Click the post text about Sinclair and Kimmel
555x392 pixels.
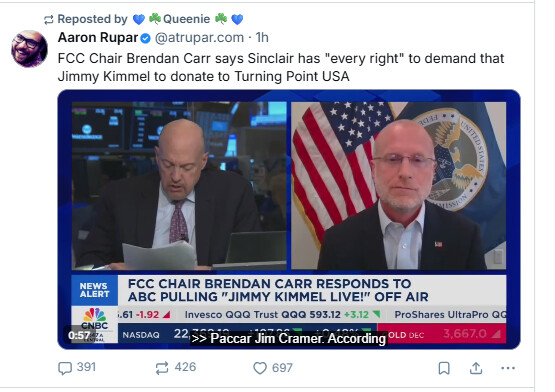click(281, 67)
